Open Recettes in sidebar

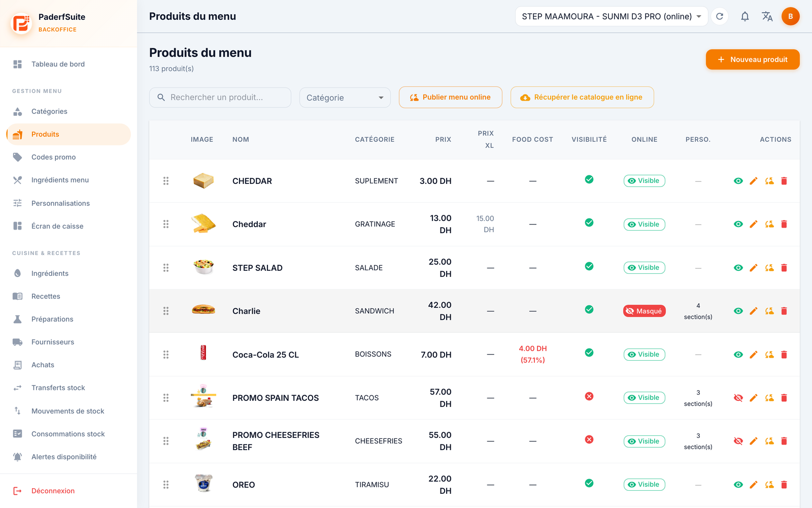tap(69, 296)
